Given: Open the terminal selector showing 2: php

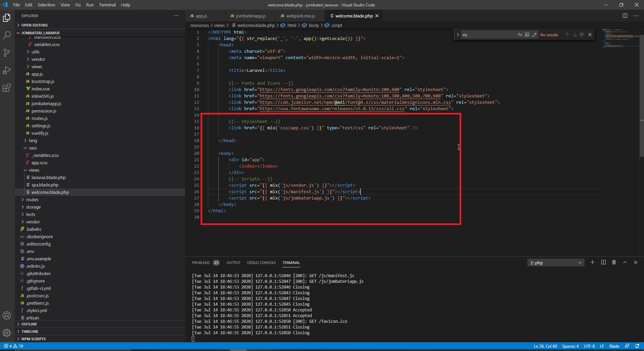Looking at the screenshot, I should (556, 262).
